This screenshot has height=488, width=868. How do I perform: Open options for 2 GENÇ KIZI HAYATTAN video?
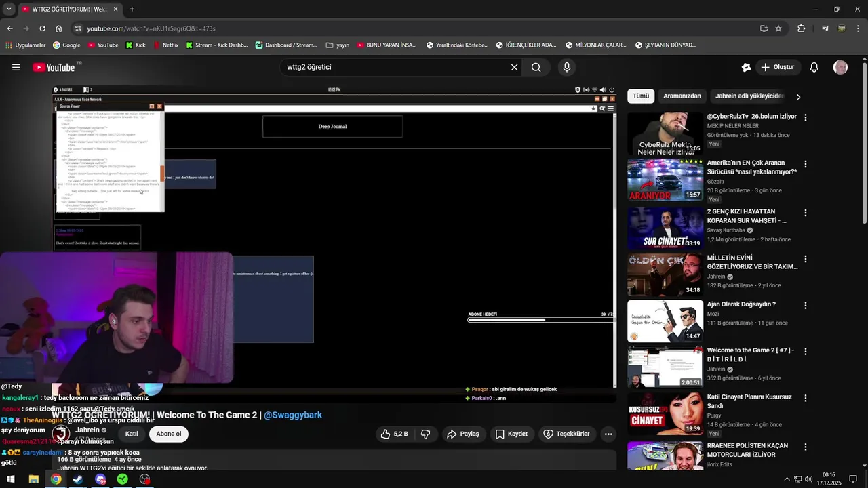tap(806, 213)
